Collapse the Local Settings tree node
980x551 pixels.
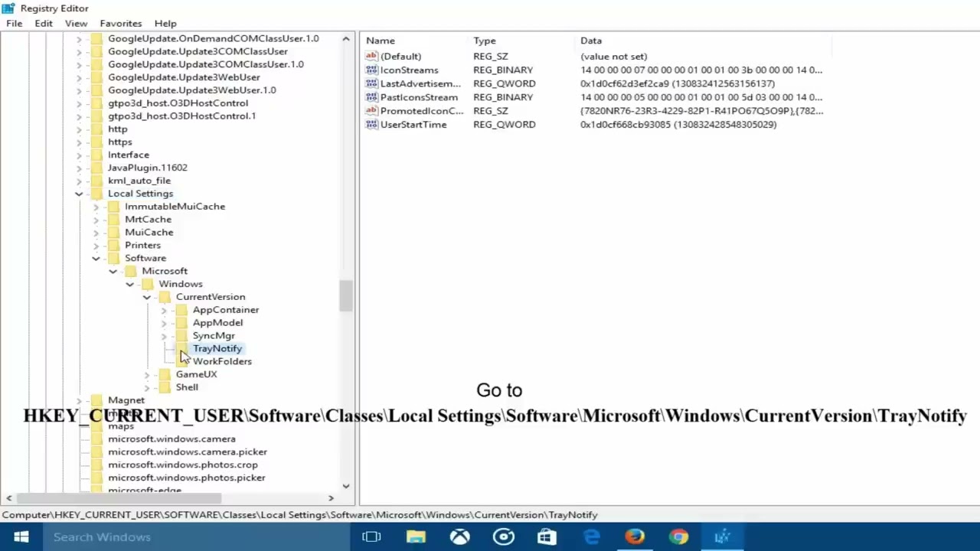tap(79, 194)
